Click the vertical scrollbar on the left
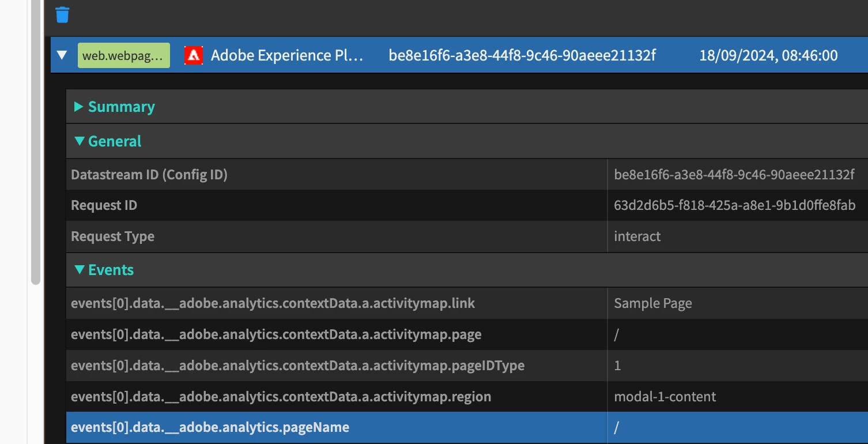 (36, 142)
